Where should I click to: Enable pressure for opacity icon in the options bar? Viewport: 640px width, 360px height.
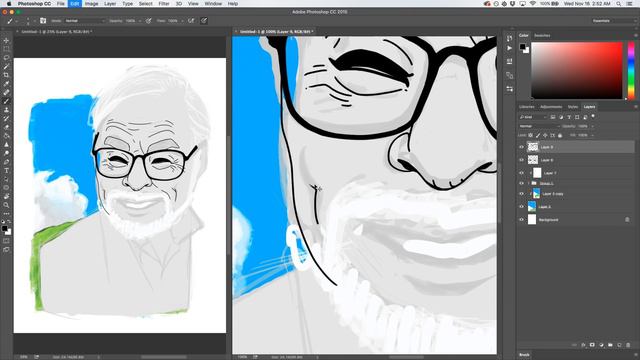[149, 20]
